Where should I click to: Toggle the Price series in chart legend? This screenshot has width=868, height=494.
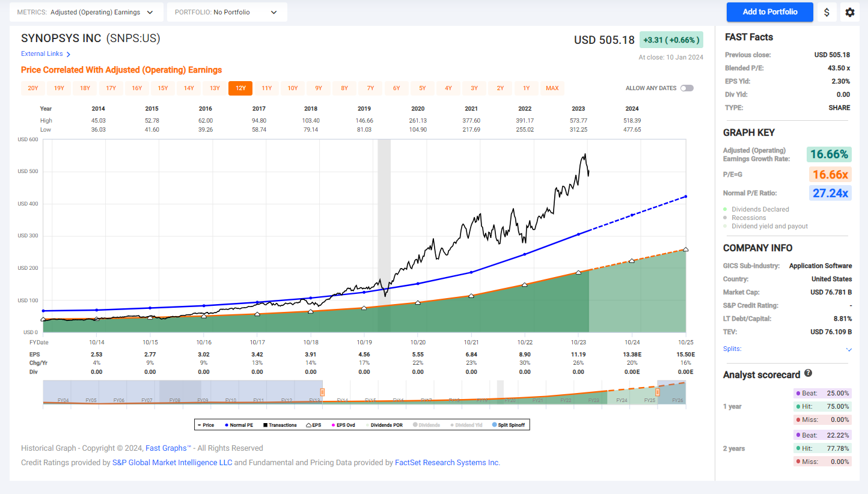[x=206, y=425]
